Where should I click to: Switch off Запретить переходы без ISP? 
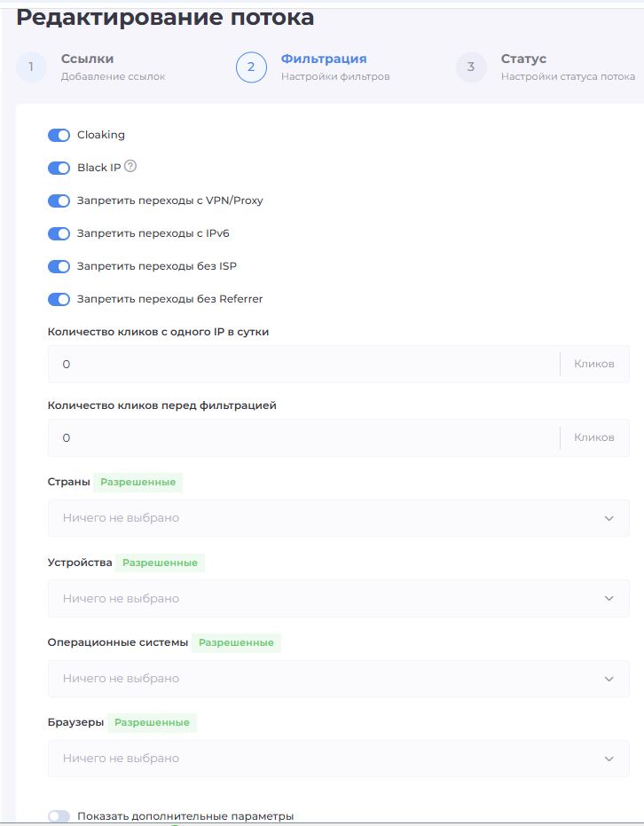[x=59, y=266]
